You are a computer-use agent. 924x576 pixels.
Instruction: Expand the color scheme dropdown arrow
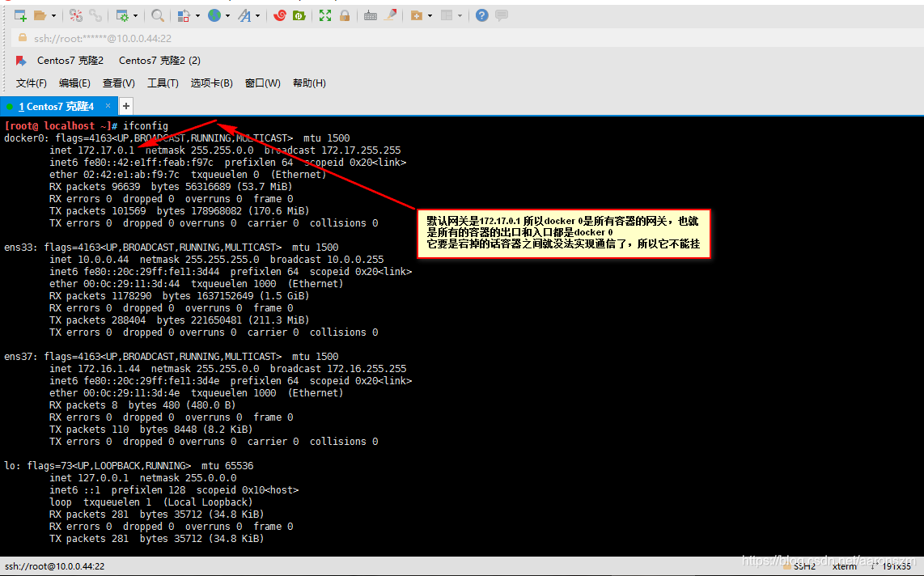pyautogui.click(x=197, y=16)
